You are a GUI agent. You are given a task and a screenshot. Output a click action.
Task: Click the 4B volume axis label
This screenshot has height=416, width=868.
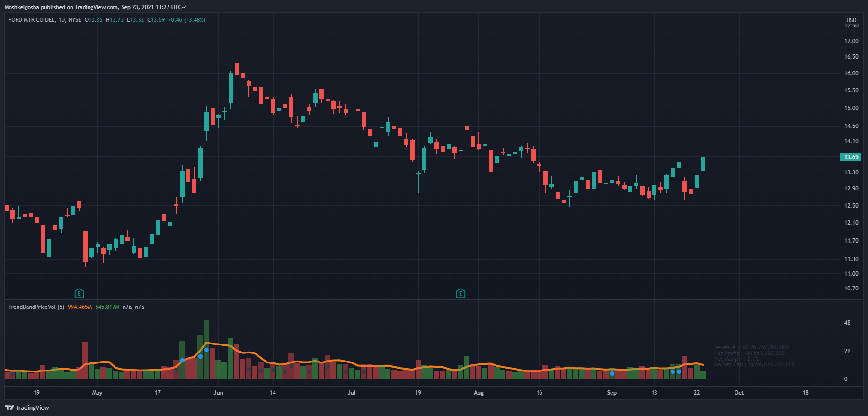[847, 323]
